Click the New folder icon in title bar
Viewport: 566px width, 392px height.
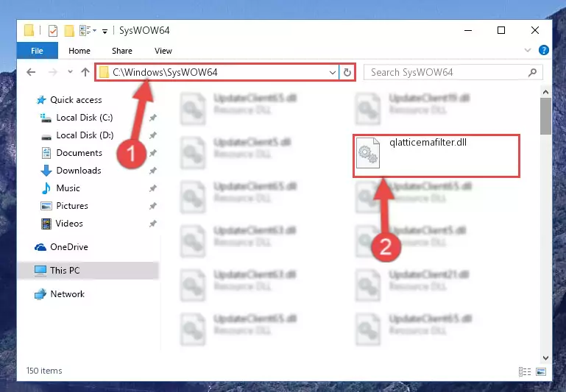point(69,31)
